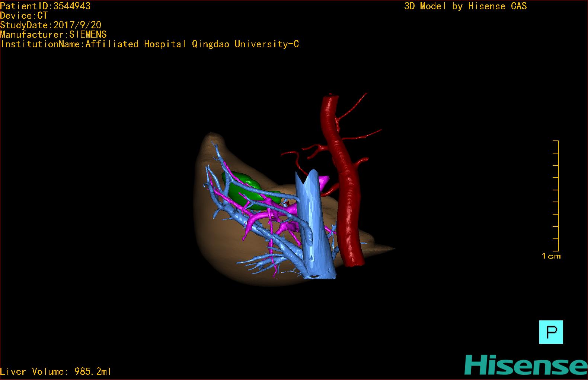Click the Device:CT label

pos(24,16)
